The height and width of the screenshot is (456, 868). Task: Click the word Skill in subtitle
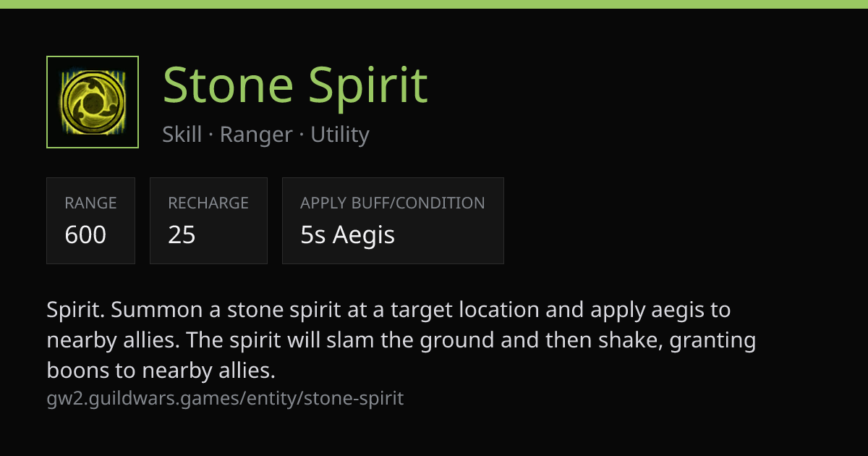(182, 135)
